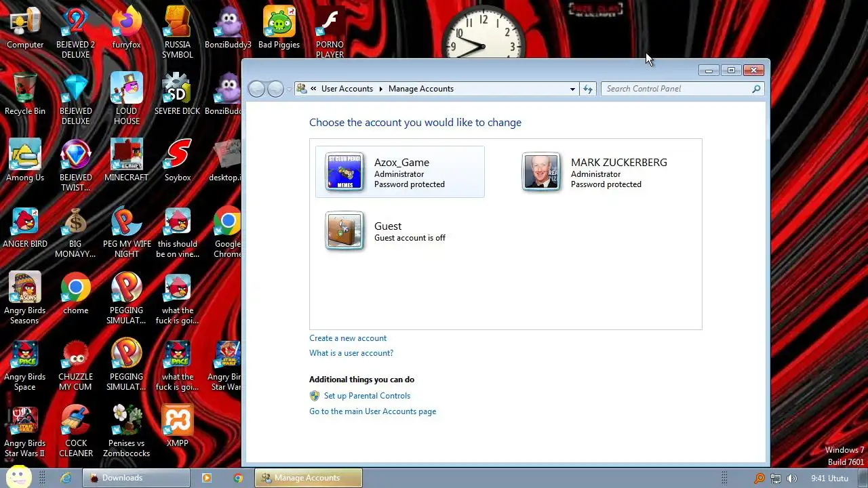Open Angry Birds Seasons icon
Viewport: 868px width, 488px height.
(x=25, y=298)
